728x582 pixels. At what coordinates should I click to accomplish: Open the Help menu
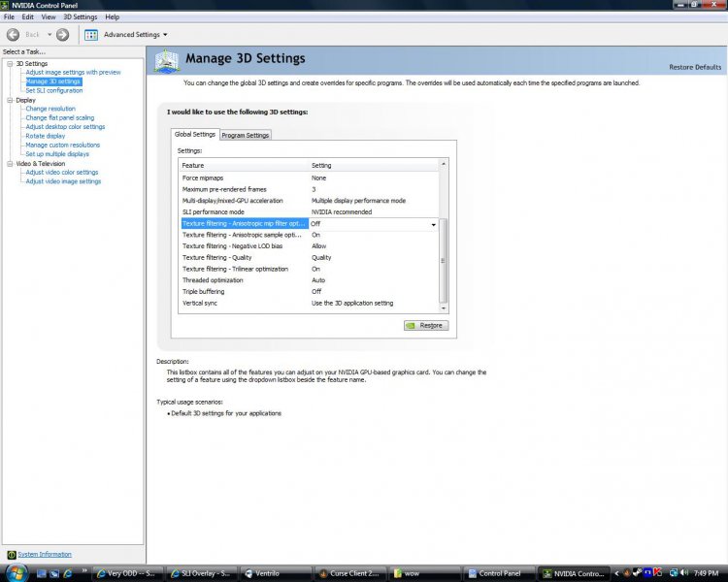coord(112,17)
